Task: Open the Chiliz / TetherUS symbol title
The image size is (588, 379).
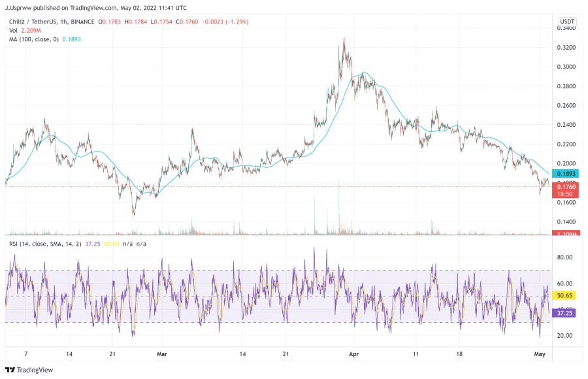Action: (x=33, y=22)
